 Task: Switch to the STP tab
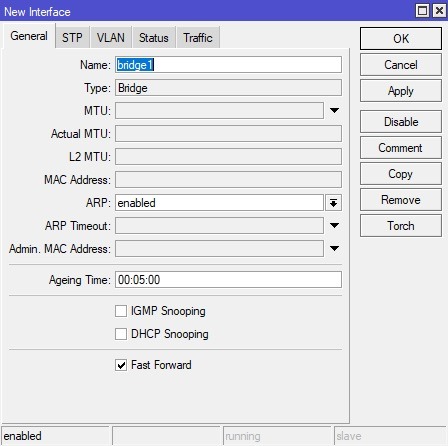pos(72,37)
